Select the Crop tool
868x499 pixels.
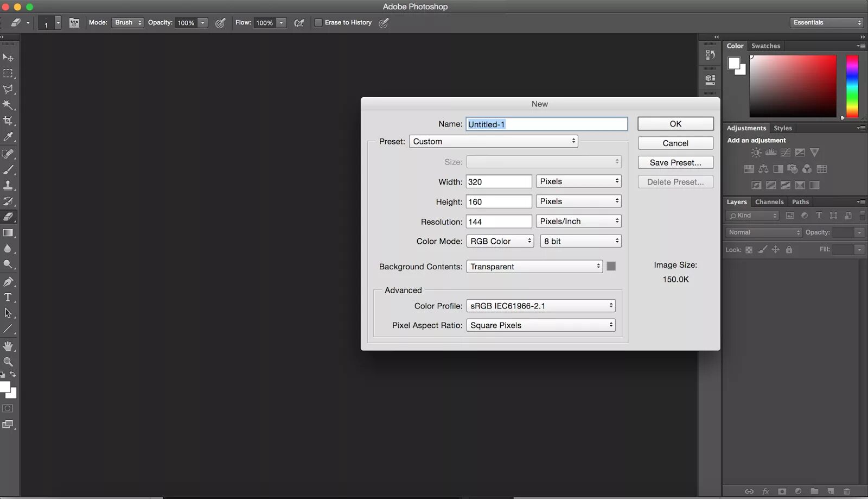[8, 121]
